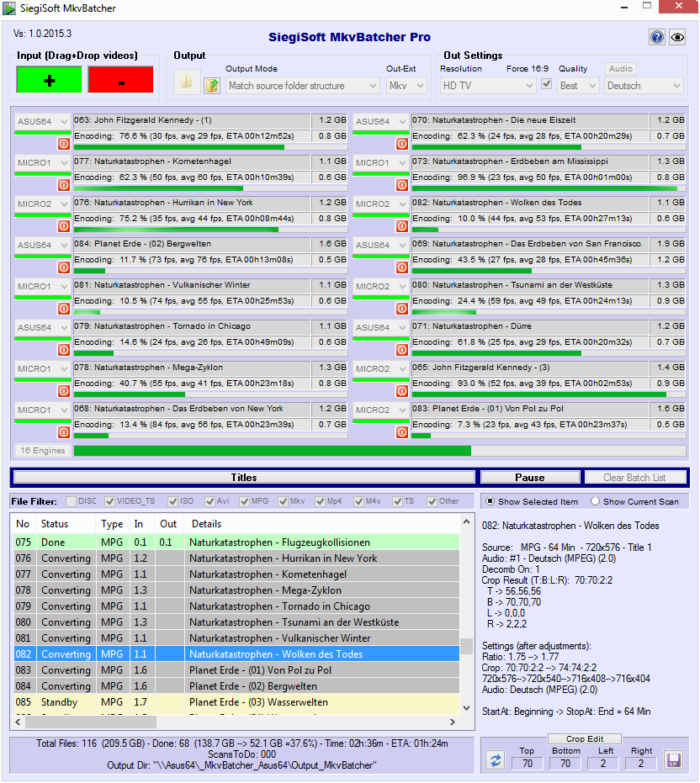Image resolution: width=700 pixels, height=783 pixels.
Task: Click the refresh crop values icon
Action: [496, 760]
